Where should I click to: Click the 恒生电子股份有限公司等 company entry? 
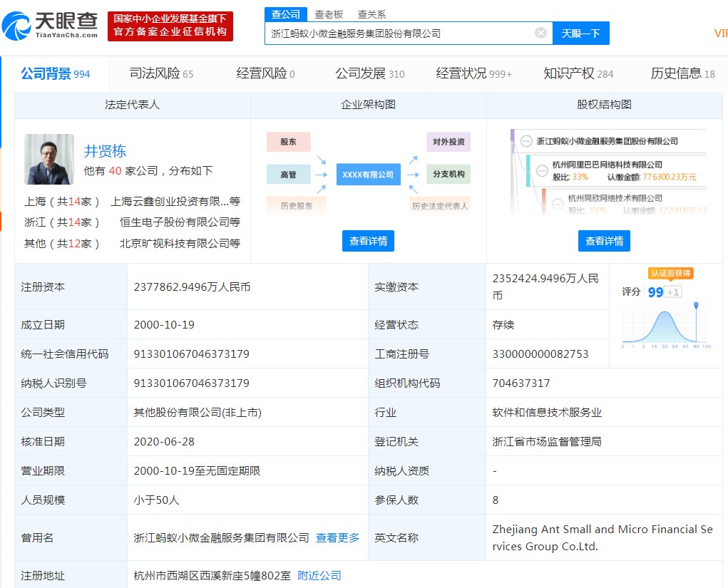point(180,222)
